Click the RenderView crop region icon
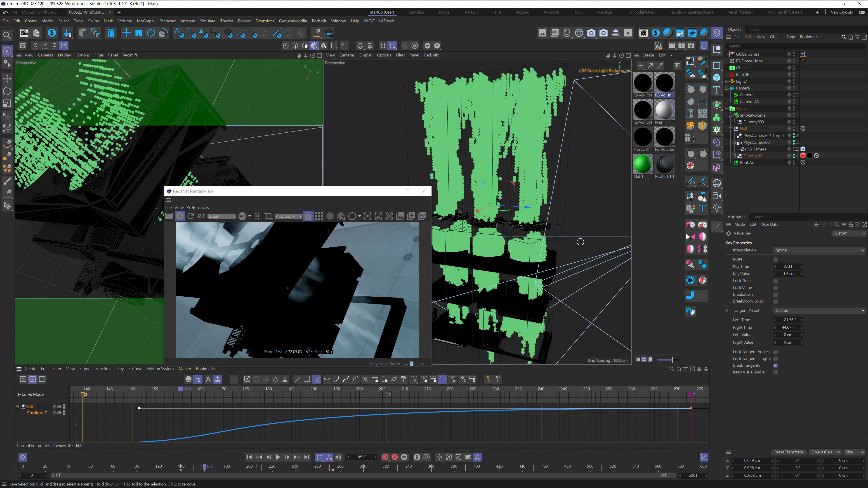868x488 pixels. [x=269, y=216]
